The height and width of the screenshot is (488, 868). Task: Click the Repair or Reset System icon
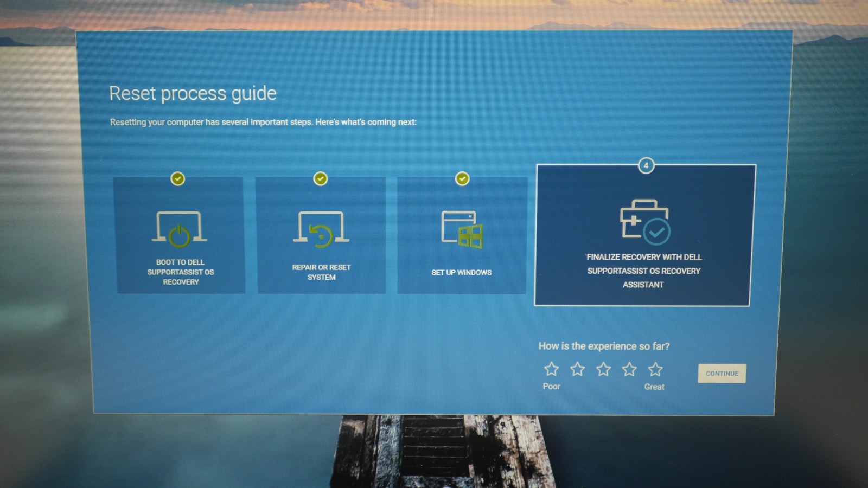point(321,229)
